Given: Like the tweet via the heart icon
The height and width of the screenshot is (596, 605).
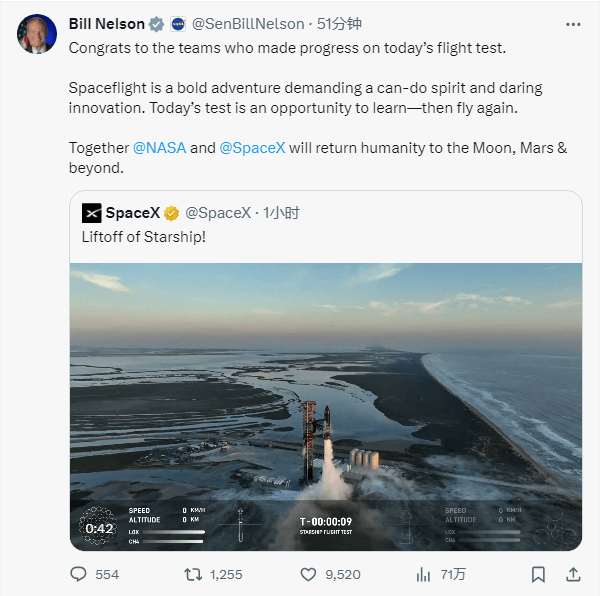Looking at the screenshot, I should click(x=308, y=574).
